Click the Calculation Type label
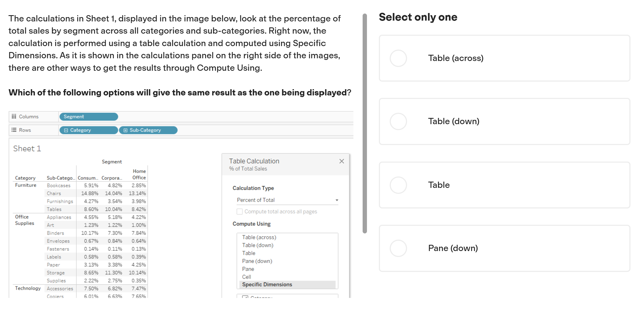 [253, 188]
